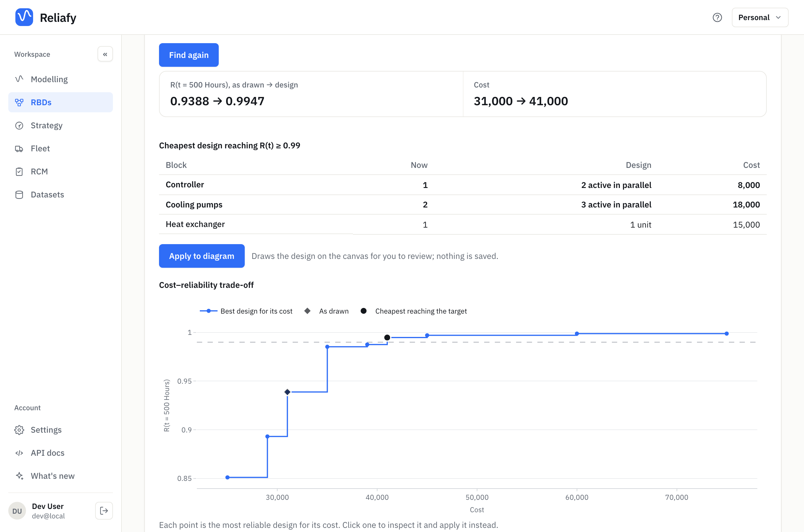
Task: Toggle the 'As drawn' diamond legend marker
Action: click(x=307, y=311)
